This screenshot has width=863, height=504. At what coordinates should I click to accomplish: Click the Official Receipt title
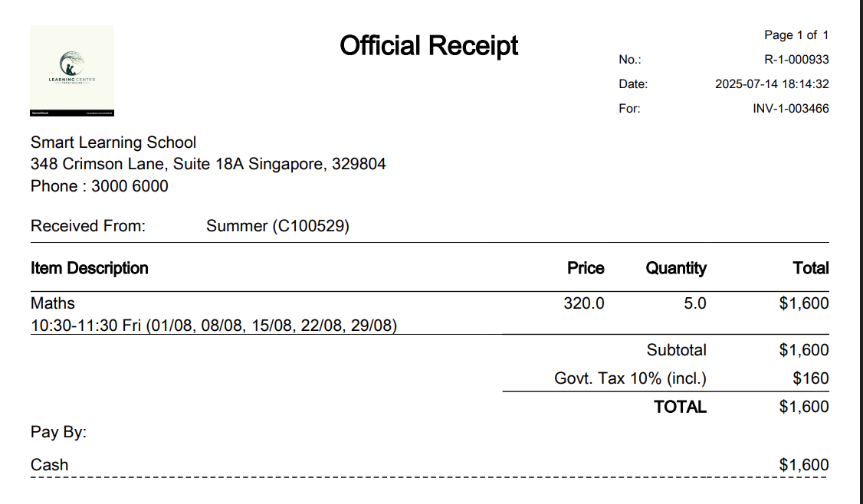point(428,46)
